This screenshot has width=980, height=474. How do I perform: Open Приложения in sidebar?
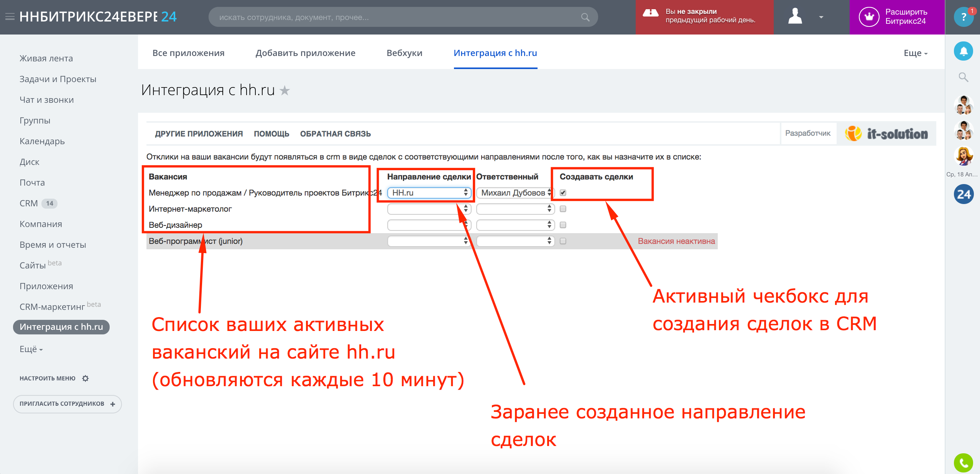(46, 286)
